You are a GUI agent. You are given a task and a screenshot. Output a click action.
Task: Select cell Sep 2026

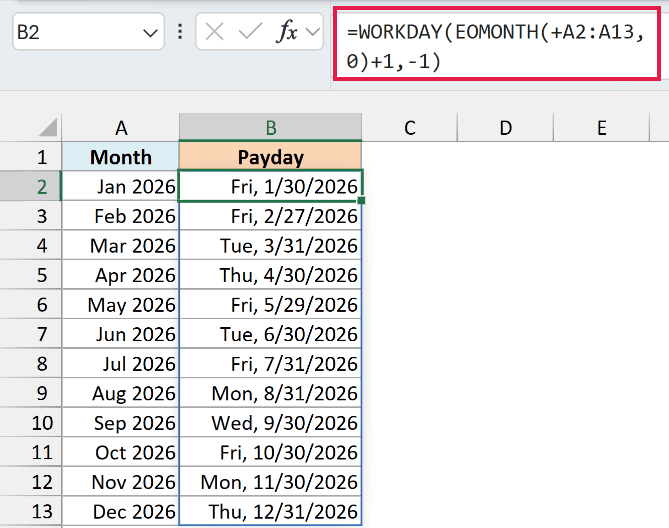(x=121, y=422)
